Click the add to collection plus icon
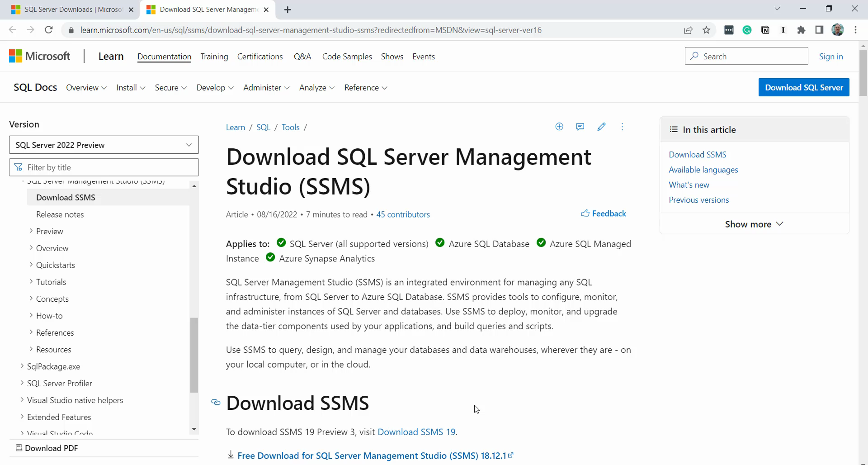The width and height of the screenshot is (868, 465). 559,127
